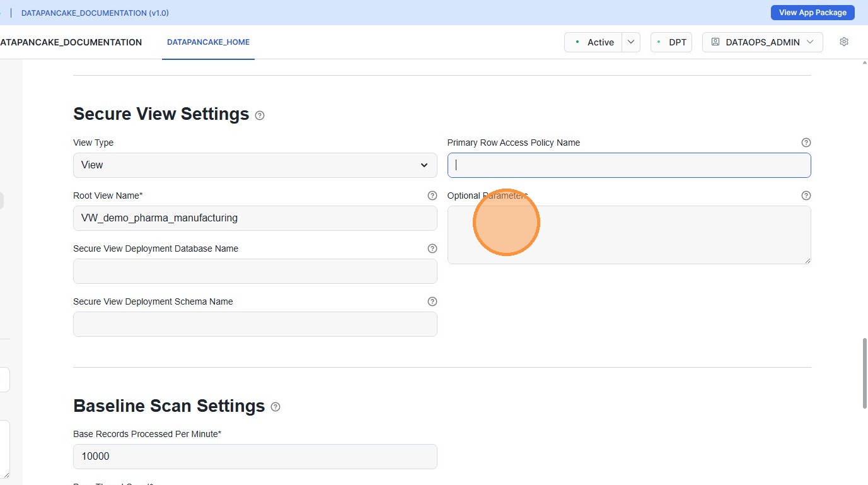Open the DATAOPS_ADMIN role dropdown
Image resolution: width=868 pixels, height=485 pixels.
(762, 42)
